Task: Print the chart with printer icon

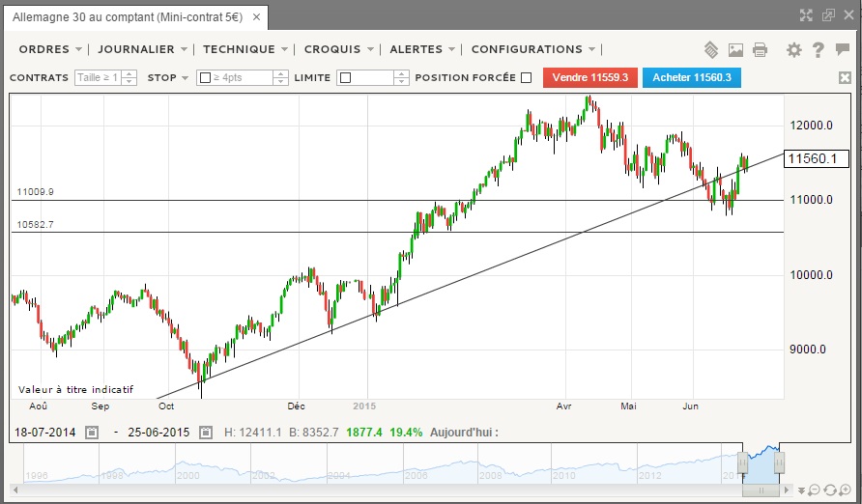Action: (x=760, y=50)
